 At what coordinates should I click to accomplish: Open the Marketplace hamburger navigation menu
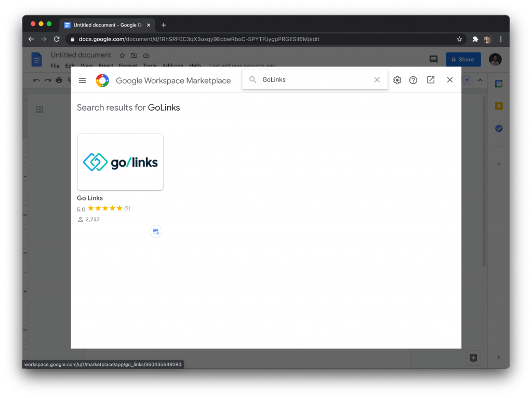pos(82,80)
